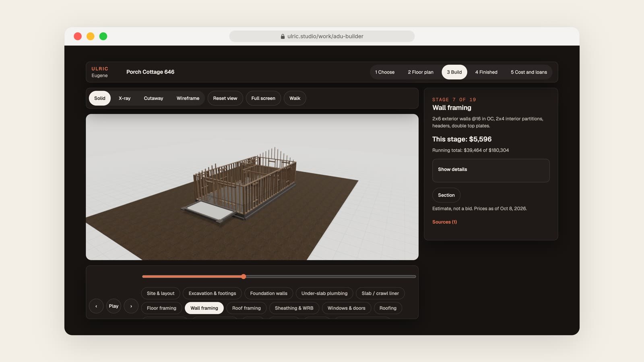
Task: Switch view mode to X-ray
Action: click(x=124, y=98)
